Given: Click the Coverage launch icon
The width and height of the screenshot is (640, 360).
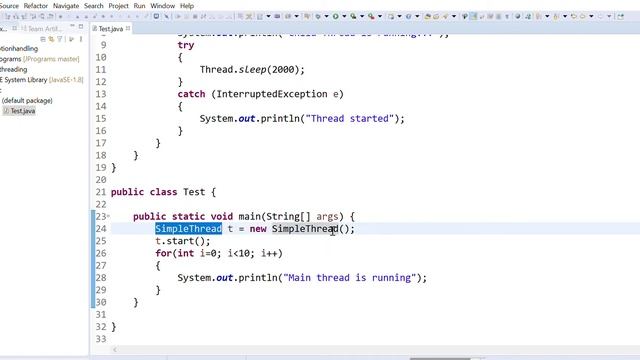Looking at the screenshot, I should 353,16.
